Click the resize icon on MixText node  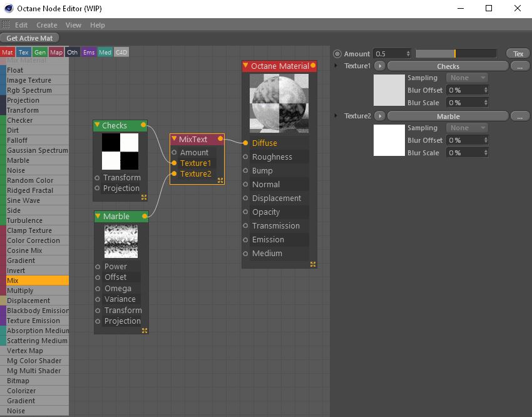tap(220, 180)
